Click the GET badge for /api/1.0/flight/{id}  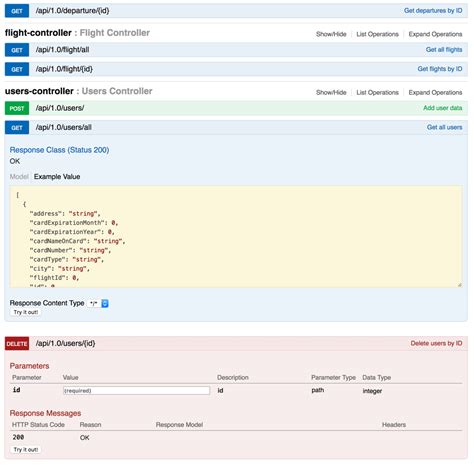click(17, 69)
